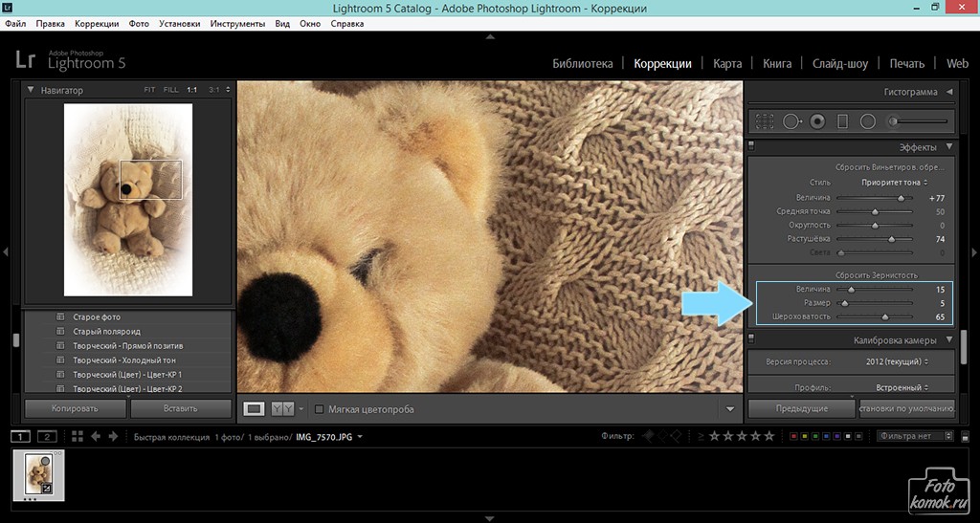Collapse the Навигатор panel triangle
Image resolution: width=980 pixels, height=523 pixels.
(x=30, y=90)
